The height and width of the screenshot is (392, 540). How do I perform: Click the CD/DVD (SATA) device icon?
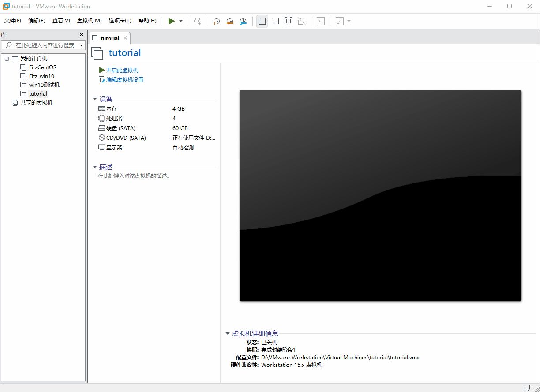click(102, 138)
